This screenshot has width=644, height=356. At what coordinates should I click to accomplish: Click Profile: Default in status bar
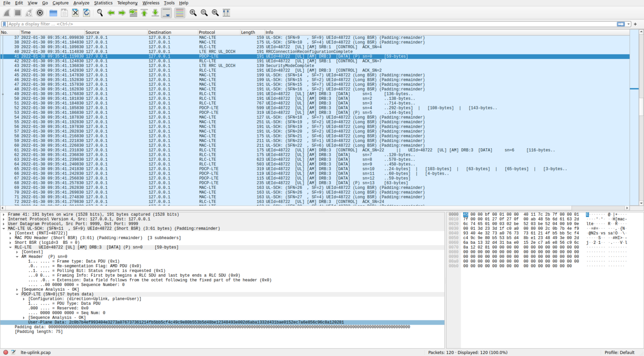point(619,352)
